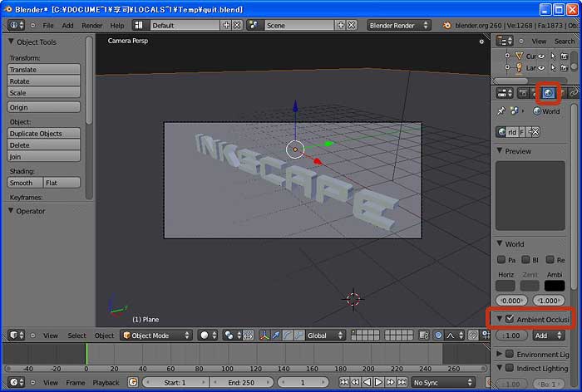
Task: Pin the properties context with pushpin icon
Action: pos(501,111)
